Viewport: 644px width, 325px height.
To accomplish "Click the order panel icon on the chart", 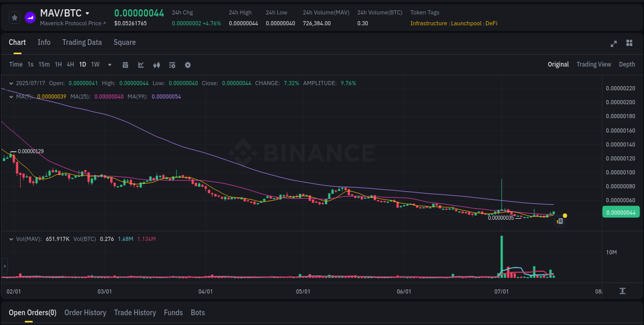I will click(560, 221).
